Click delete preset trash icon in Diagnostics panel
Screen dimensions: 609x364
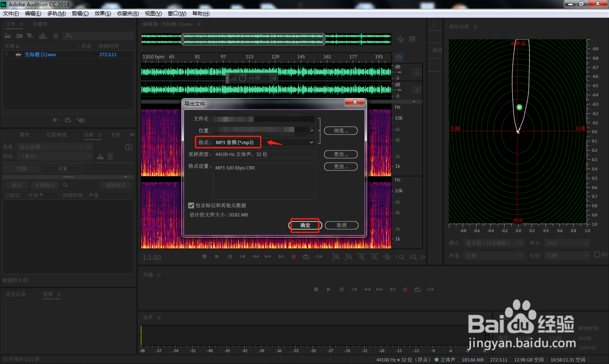point(110,156)
